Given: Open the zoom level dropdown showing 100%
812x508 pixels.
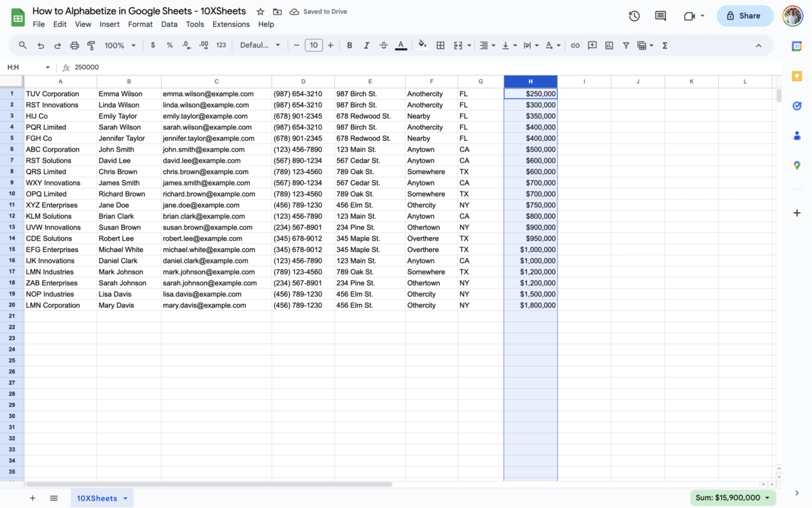Looking at the screenshot, I should (x=120, y=45).
